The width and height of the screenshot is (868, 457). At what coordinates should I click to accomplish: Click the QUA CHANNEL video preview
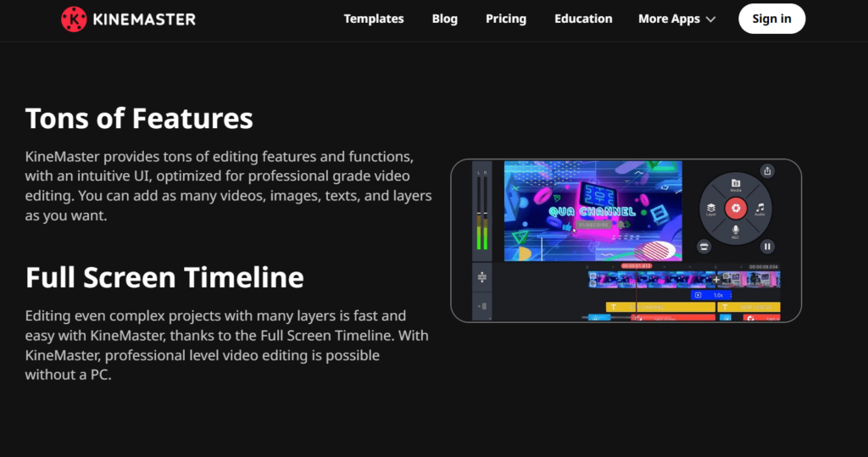(x=593, y=211)
